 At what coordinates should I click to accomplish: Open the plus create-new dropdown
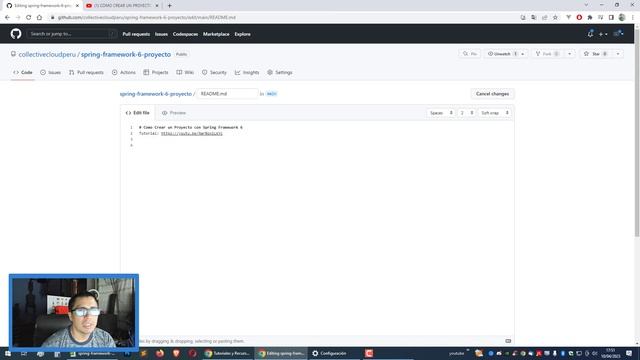pos(603,34)
